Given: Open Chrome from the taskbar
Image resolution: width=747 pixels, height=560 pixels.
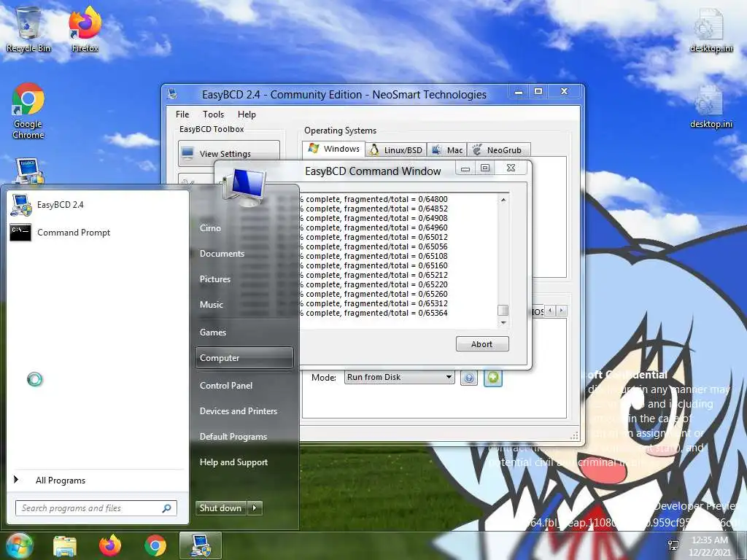Looking at the screenshot, I should 155,545.
